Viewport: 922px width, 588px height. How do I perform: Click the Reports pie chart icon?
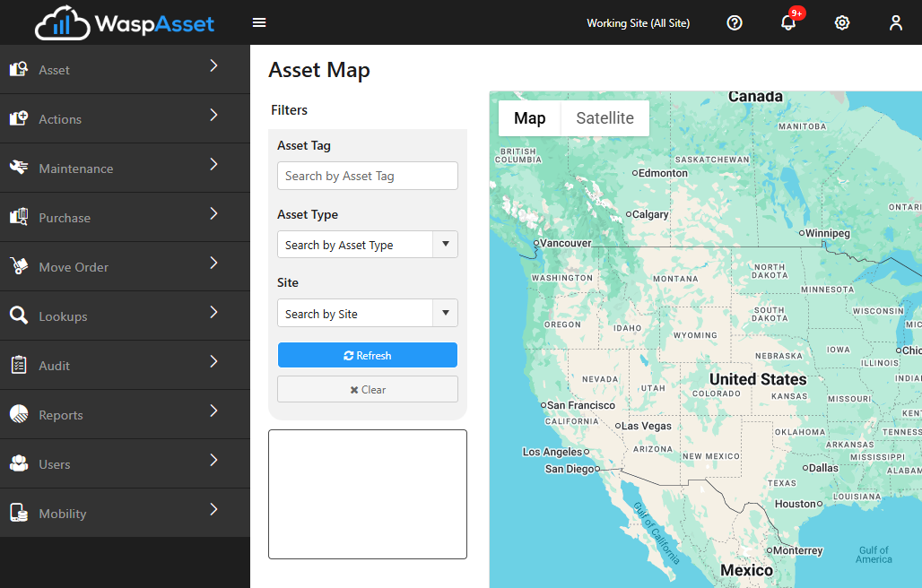tap(19, 414)
